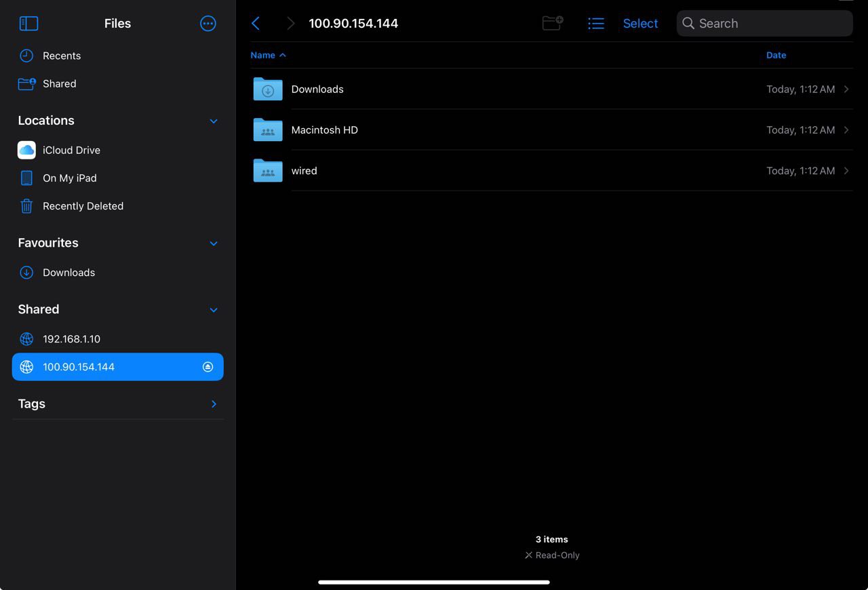This screenshot has height=590, width=868.
Task: Open the Downloads folder row name
Action: tap(317, 89)
